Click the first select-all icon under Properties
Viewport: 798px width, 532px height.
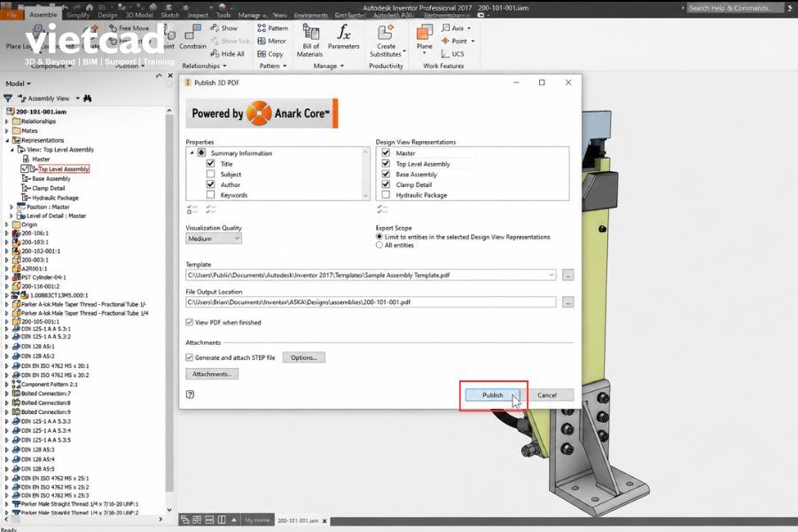click(192, 209)
